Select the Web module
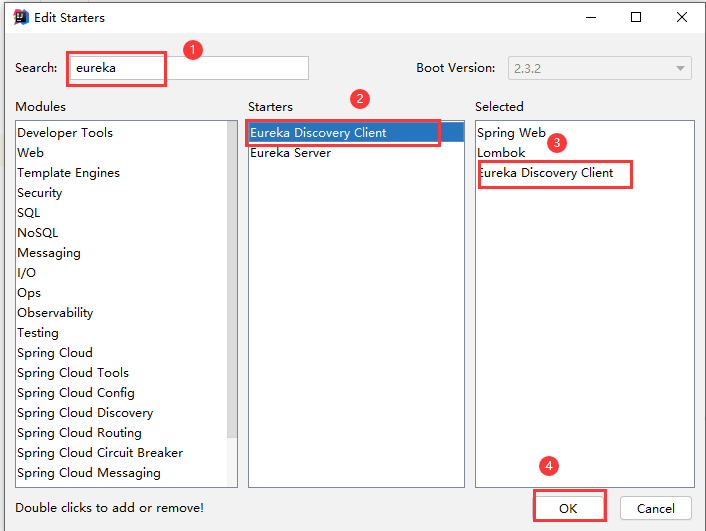 122,153
